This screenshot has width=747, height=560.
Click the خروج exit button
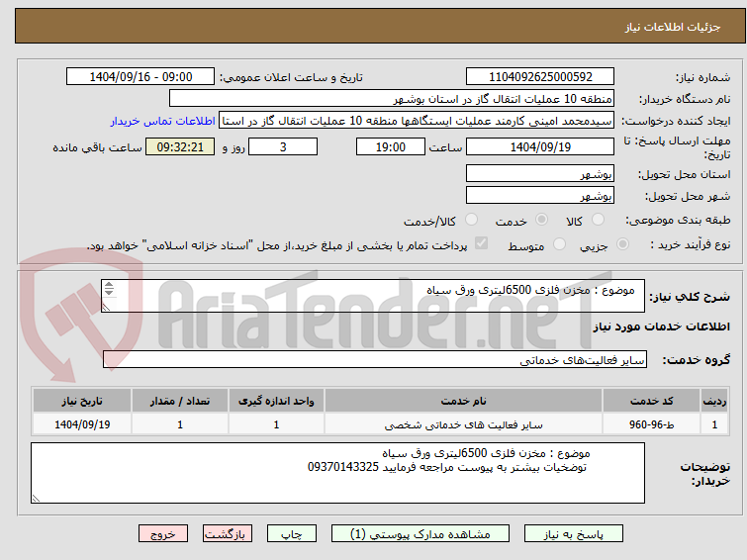click(163, 534)
